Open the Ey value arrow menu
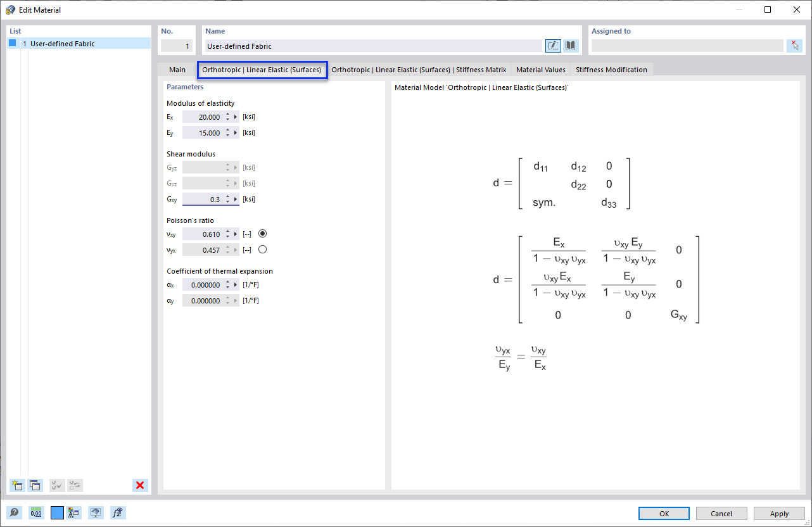Viewport: 812px width, 527px height. click(x=236, y=133)
